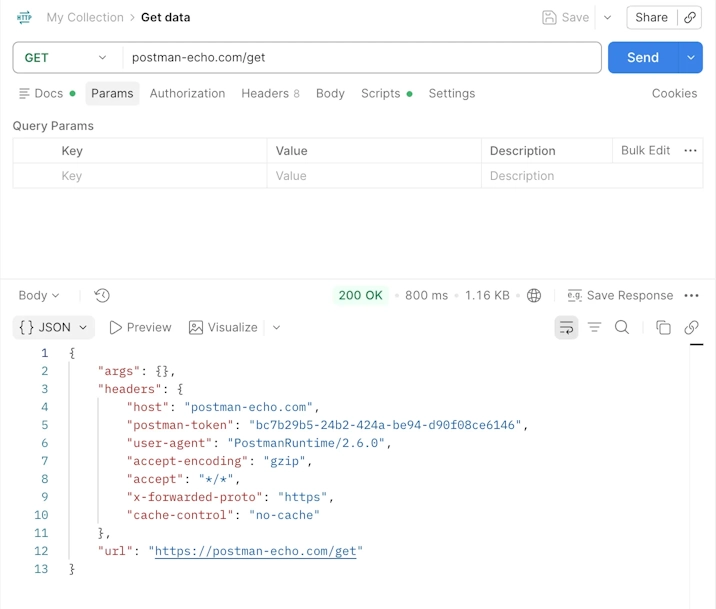Switch to the Authorization tab
This screenshot has height=609, width=716.
(x=187, y=94)
